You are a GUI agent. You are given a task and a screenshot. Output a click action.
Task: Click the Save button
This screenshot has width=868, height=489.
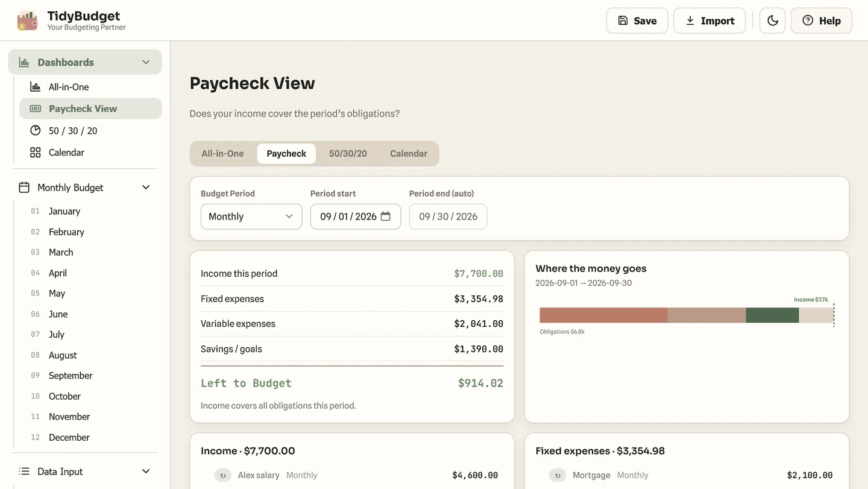coord(637,21)
